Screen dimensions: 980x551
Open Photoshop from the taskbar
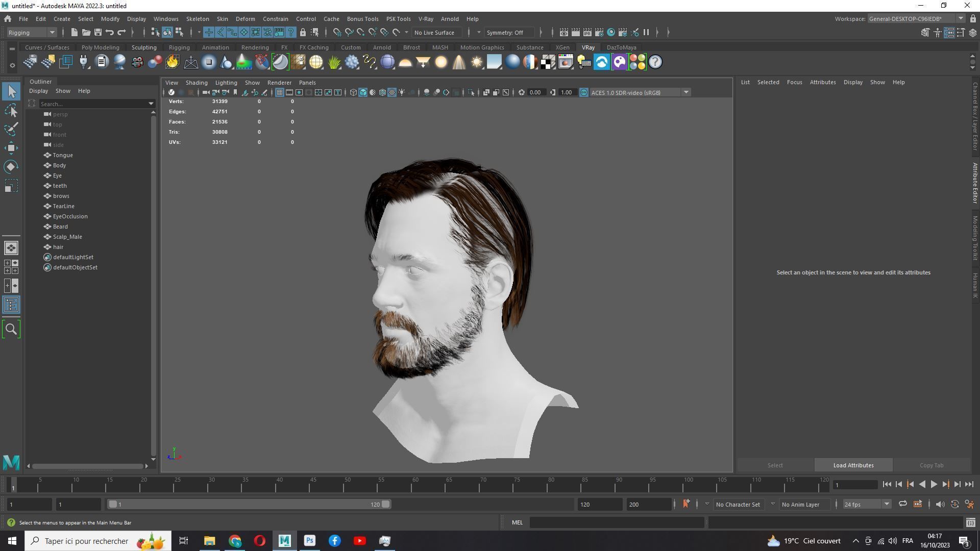coord(310,541)
